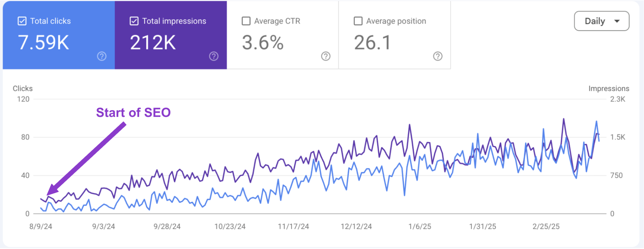
Task: Open the Daily granularity dropdown
Action: [x=601, y=21]
